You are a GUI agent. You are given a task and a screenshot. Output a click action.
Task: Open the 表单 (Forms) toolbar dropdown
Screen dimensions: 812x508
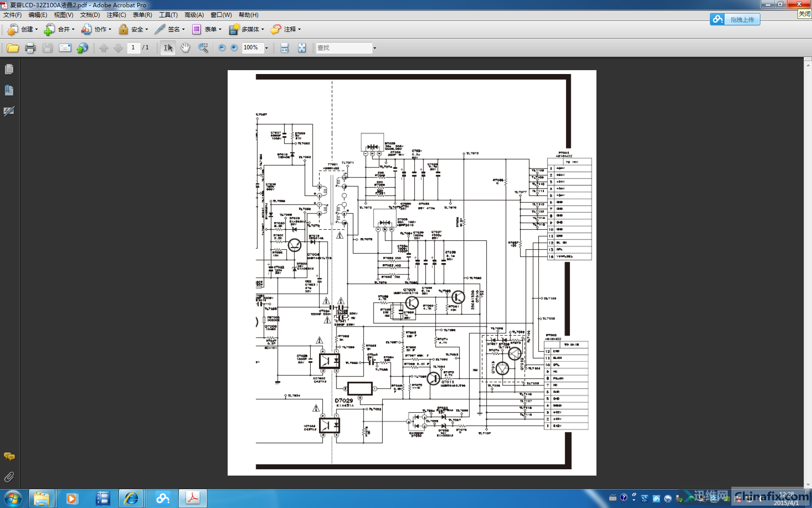[206, 30]
